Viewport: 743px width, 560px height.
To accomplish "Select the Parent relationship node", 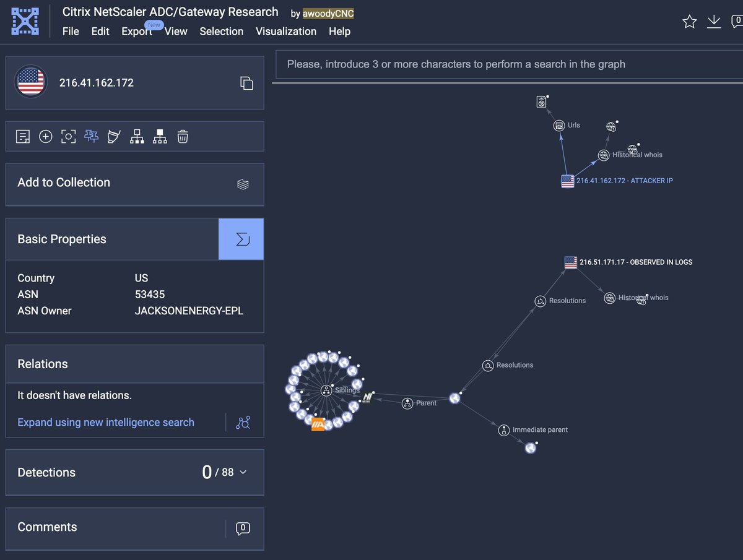I will point(407,403).
